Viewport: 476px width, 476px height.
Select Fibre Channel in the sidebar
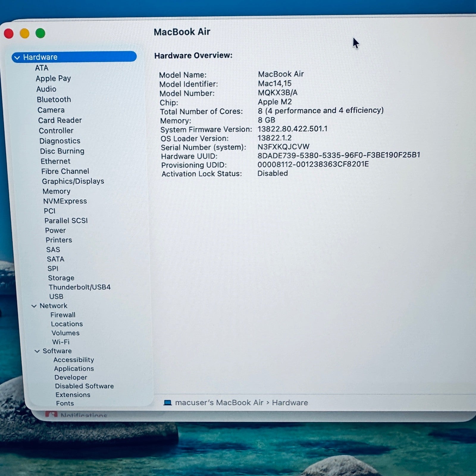pyautogui.click(x=65, y=171)
